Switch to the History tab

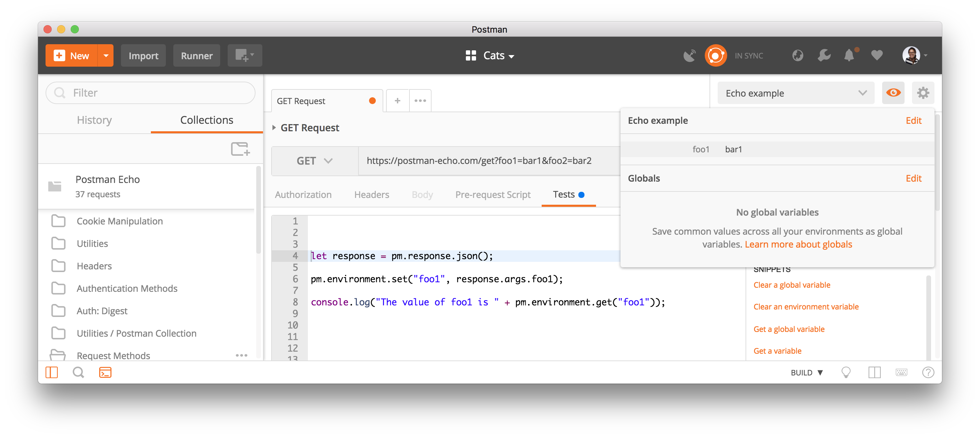click(x=94, y=120)
